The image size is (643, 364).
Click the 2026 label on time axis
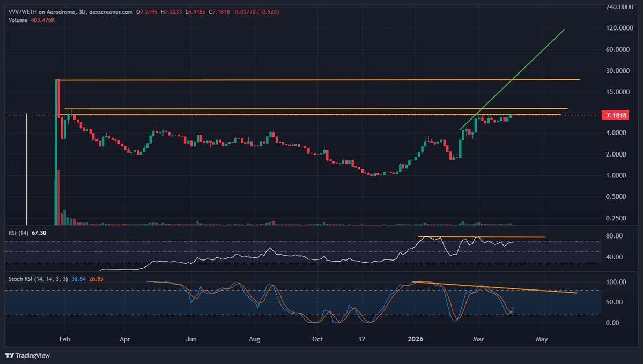416,339
